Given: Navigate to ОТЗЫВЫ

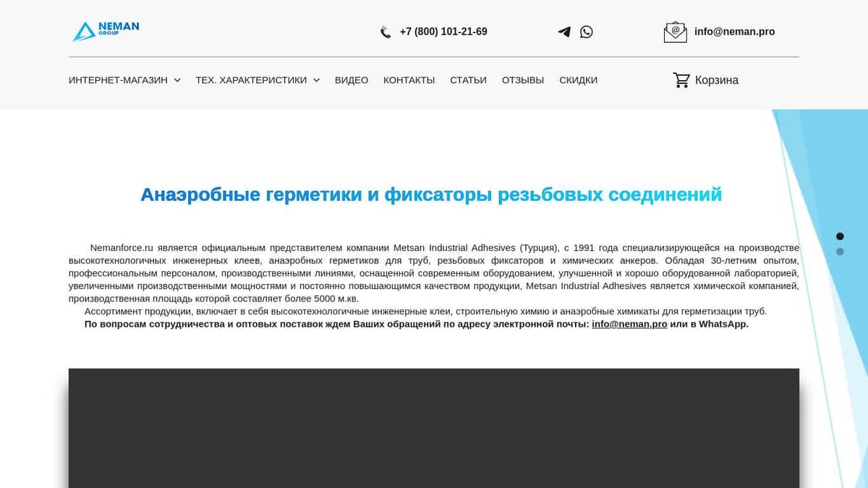Looking at the screenshot, I should pyautogui.click(x=523, y=80).
